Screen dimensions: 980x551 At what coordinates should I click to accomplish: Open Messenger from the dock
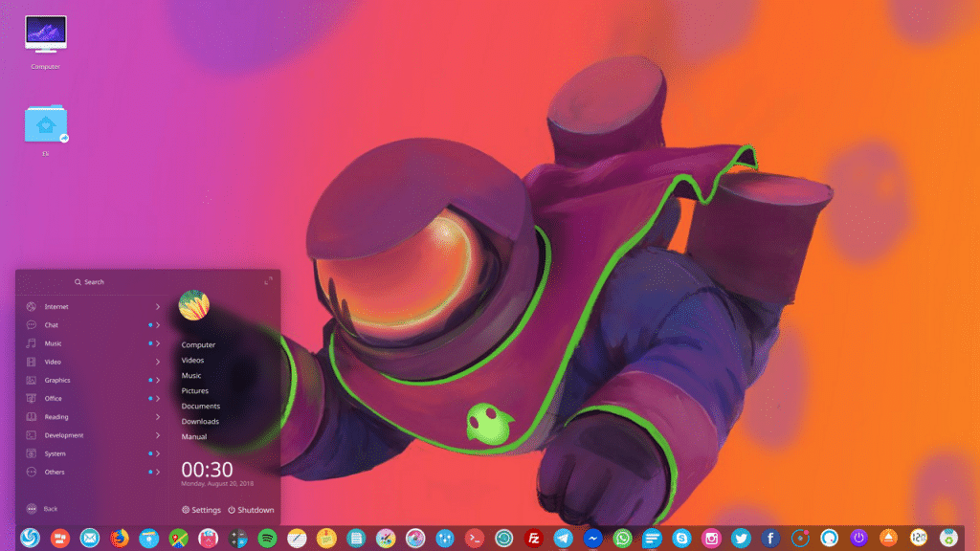[593, 538]
